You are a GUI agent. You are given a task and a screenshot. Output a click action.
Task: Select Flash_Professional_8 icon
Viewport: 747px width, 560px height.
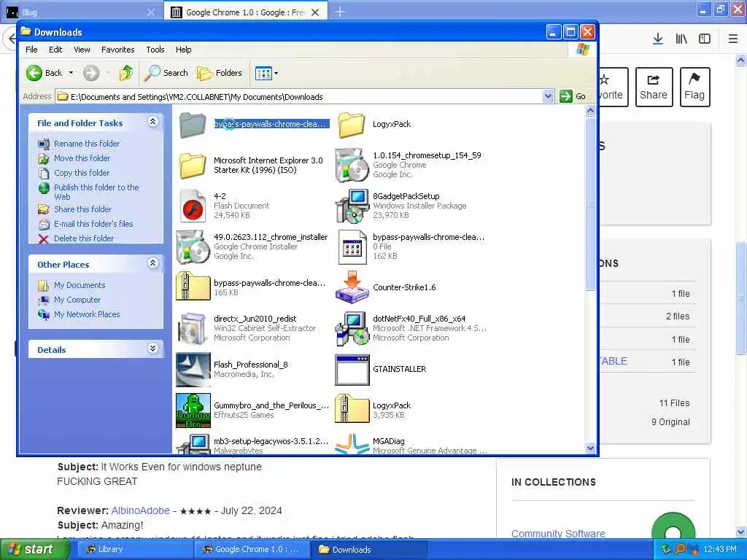[x=193, y=369]
